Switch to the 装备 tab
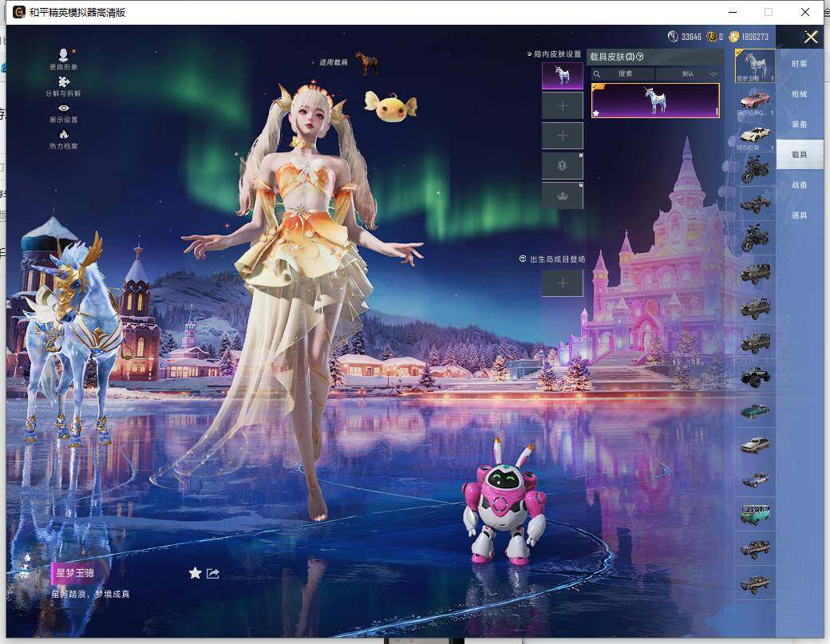Image resolution: width=830 pixels, height=644 pixels. (x=800, y=124)
